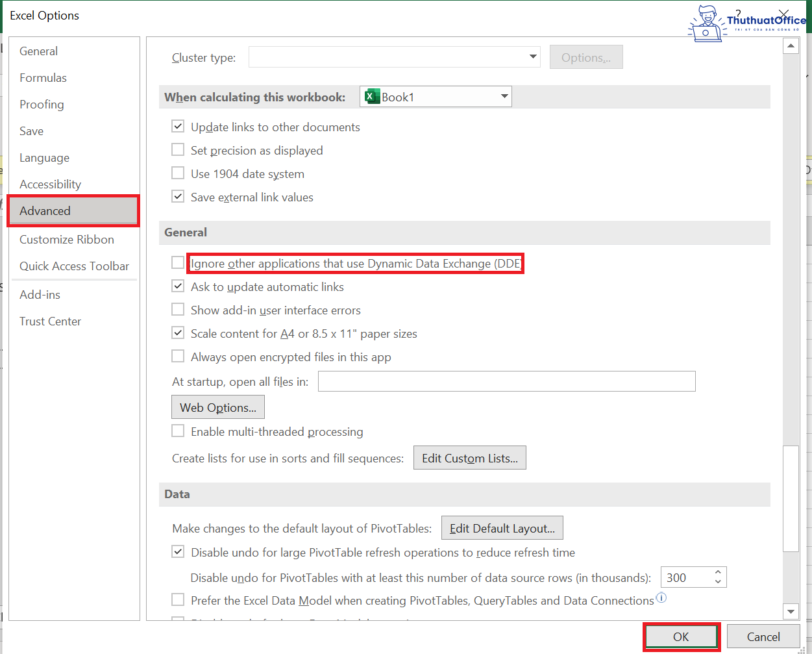The width and height of the screenshot is (812, 654).
Task: Click the help question mark icon
Action: (738, 12)
